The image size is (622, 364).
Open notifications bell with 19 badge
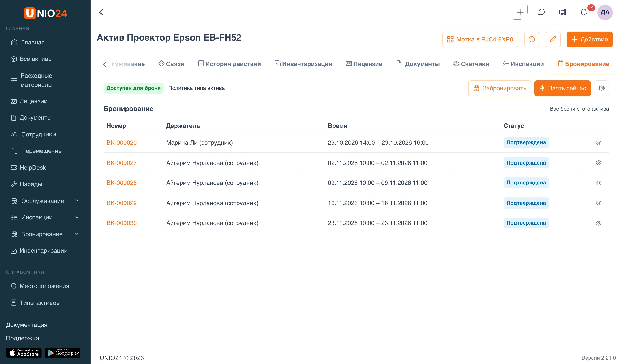tap(584, 12)
